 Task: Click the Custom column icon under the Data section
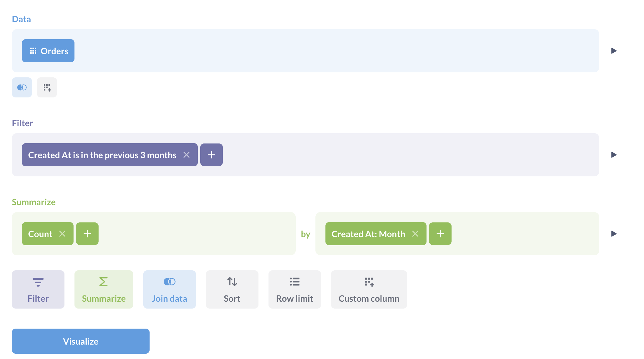(47, 87)
